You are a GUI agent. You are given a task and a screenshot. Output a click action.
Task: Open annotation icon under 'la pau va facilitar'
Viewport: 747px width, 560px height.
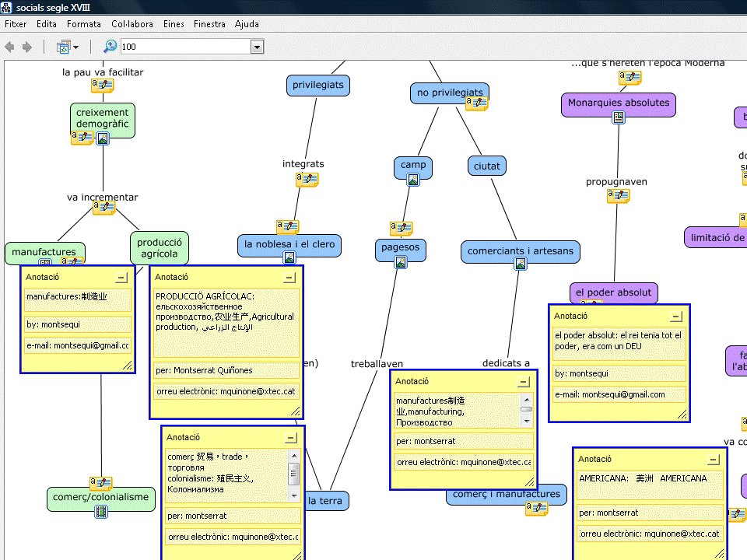pyautogui.click(x=102, y=86)
